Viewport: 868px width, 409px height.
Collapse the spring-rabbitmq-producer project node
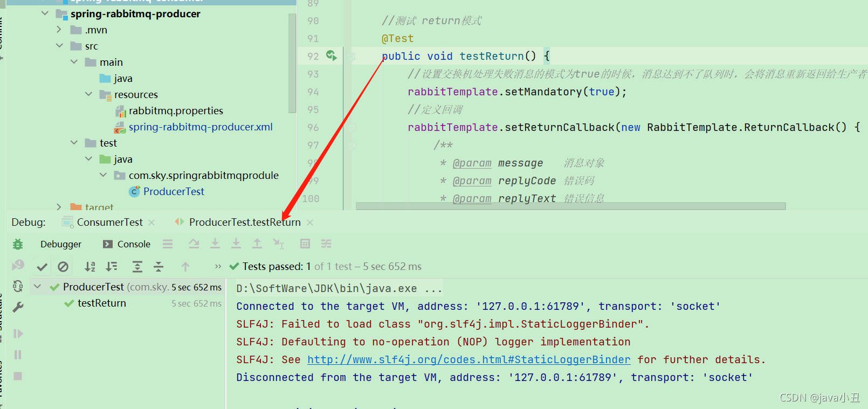point(45,13)
